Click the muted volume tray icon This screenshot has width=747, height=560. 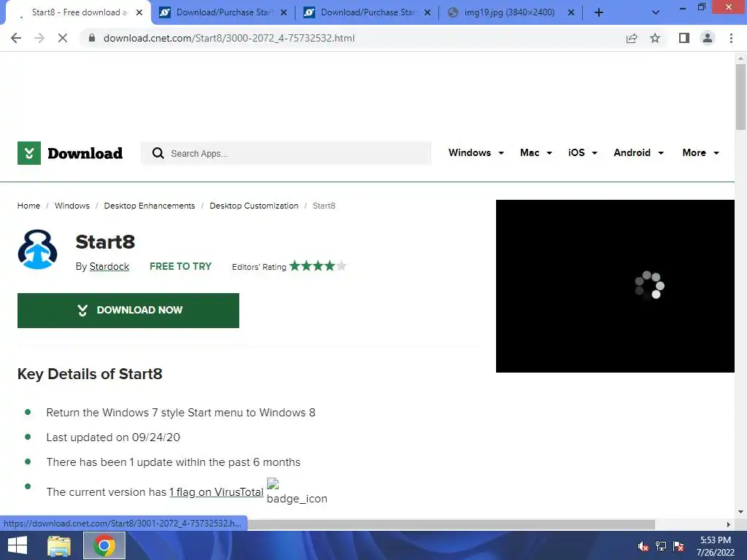(x=643, y=546)
